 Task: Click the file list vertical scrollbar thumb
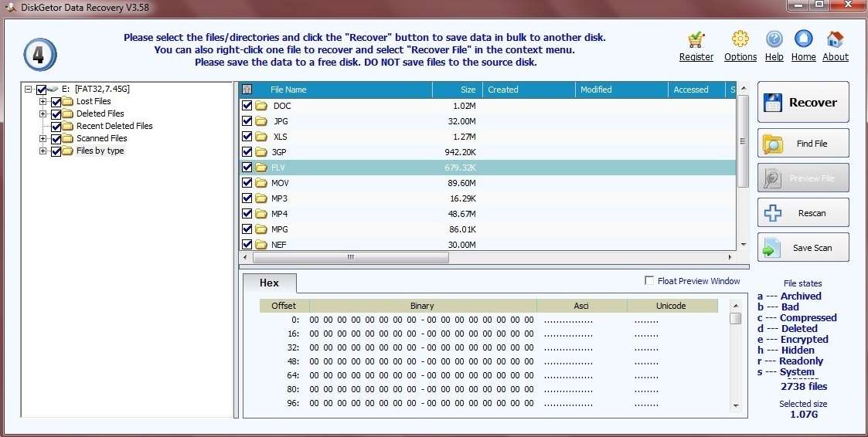[x=743, y=141]
